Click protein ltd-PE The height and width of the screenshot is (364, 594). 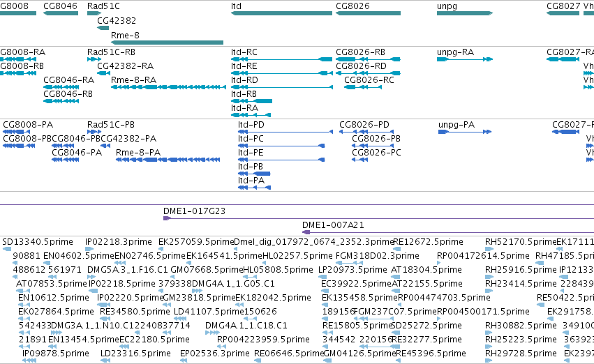pyautogui.click(x=281, y=160)
